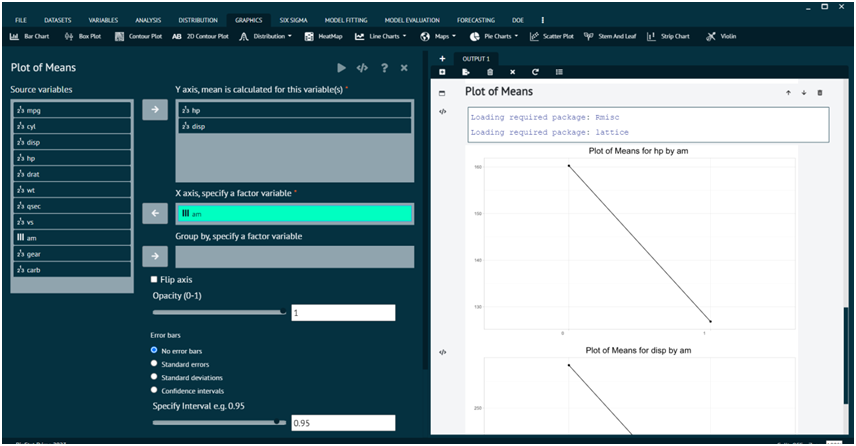This screenshot has width=856, height=446.
Task: Select disp in the Y axis list
Action: (295, 126)
